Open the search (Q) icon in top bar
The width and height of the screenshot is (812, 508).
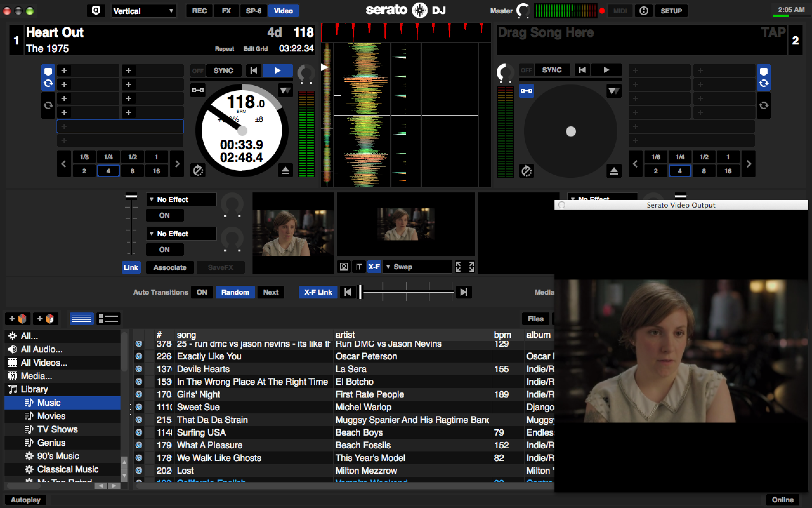[x=96, y=11]
